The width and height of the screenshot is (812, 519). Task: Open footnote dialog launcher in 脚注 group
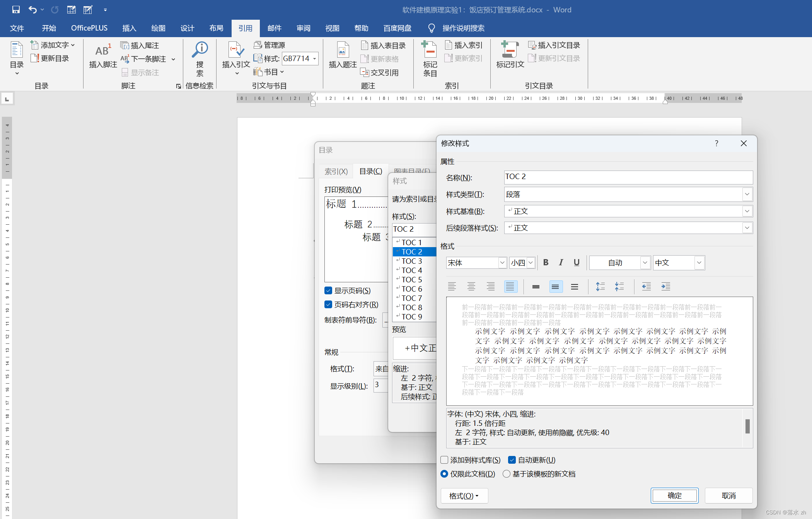tap(178, 86)
